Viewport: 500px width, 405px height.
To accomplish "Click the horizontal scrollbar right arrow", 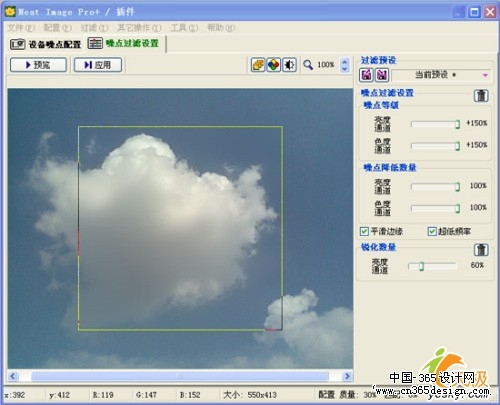I will click(347, 376).
